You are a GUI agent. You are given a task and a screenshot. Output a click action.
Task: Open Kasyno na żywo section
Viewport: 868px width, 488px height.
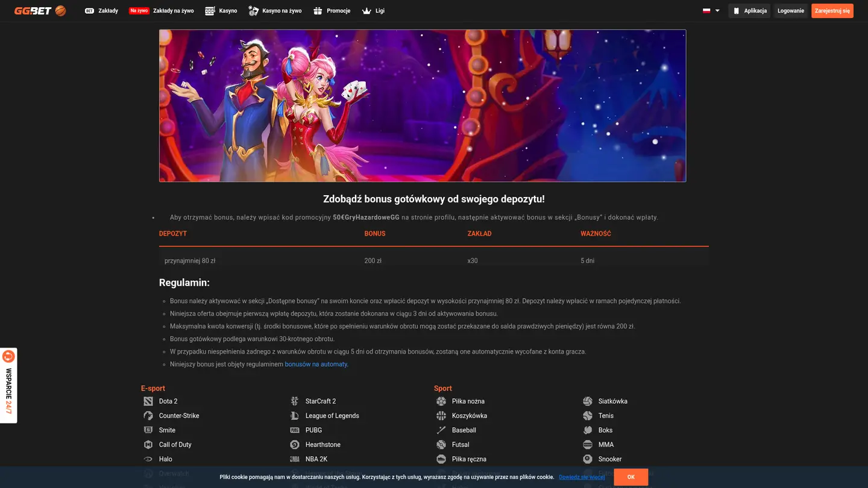(x=275, y=11)
